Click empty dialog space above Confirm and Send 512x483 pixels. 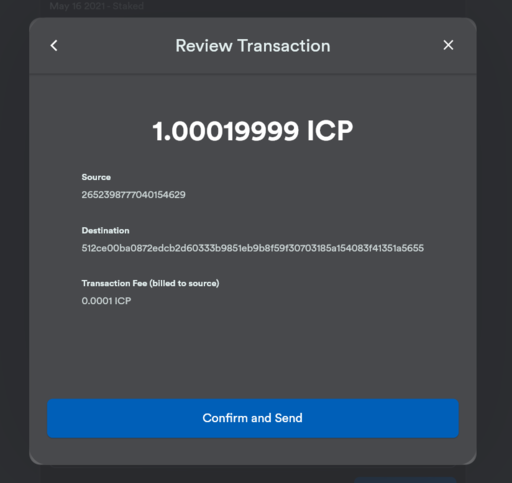tap(253, 353)
